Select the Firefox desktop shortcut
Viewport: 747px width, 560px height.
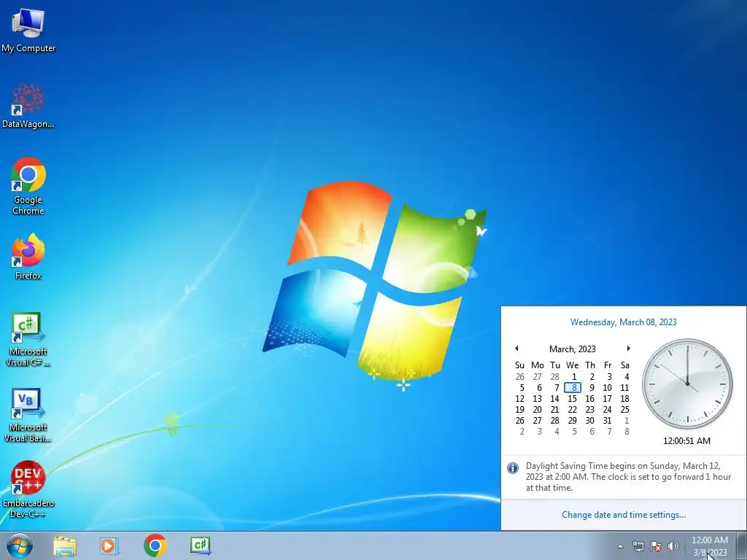(x=28, y=257)
